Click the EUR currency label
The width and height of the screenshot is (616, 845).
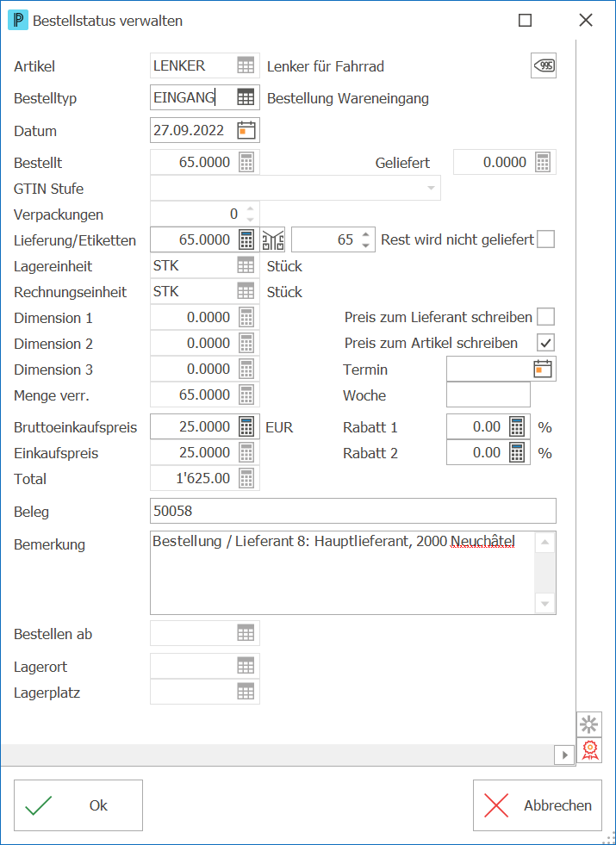[x=279, y=427]
